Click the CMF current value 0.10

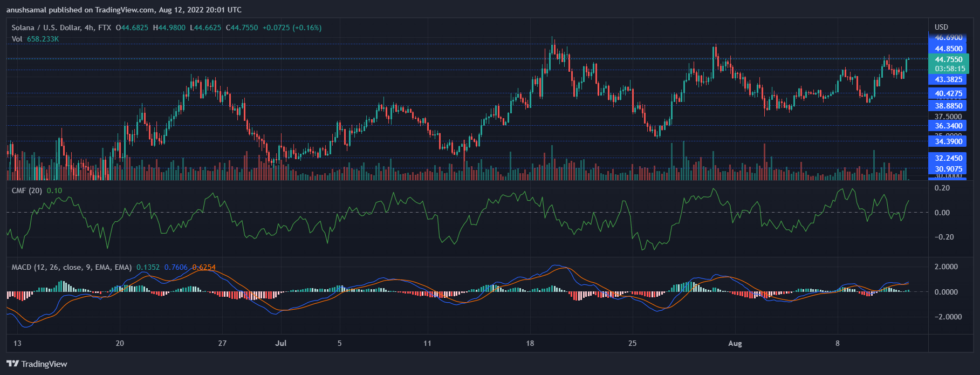pyautogui.click(x=54, y=190)
